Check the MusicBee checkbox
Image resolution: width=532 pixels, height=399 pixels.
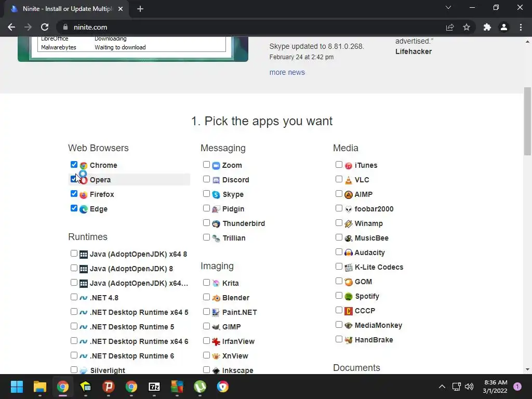point(339,237)
